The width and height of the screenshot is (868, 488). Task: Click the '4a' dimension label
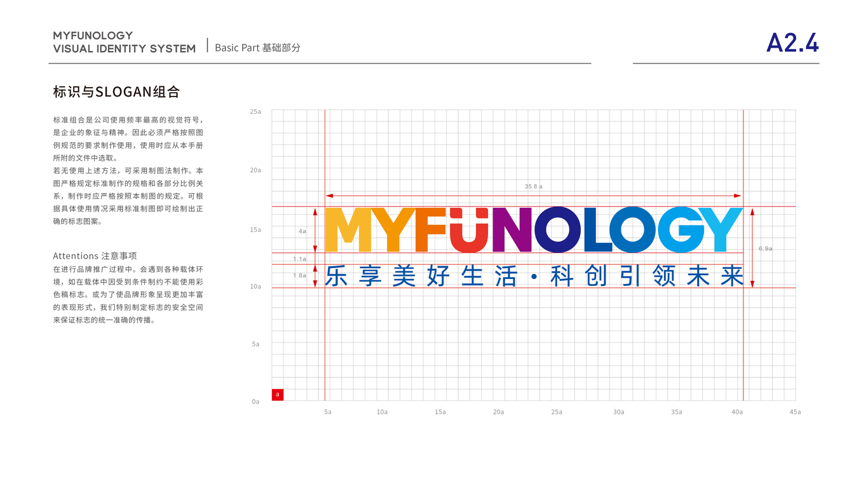302,231
